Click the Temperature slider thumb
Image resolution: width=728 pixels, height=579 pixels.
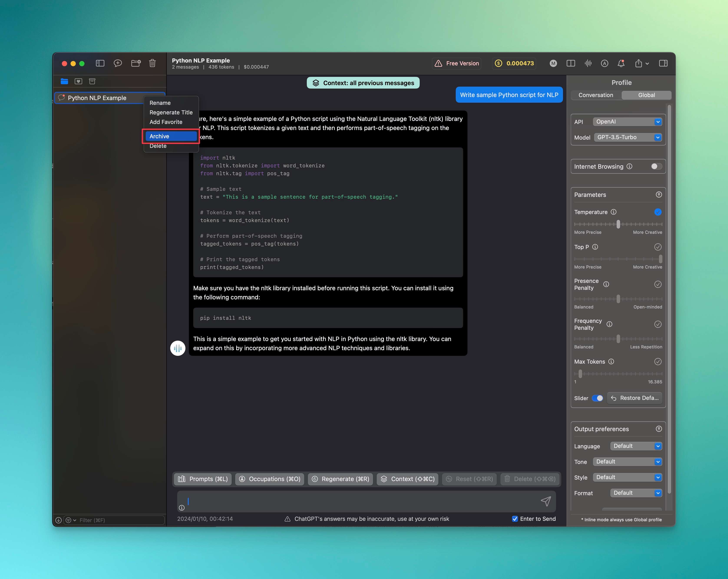[618, 224]
